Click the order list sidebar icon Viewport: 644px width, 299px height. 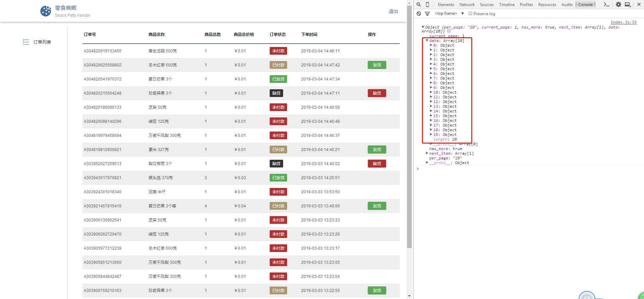click(x=26, y=42)
